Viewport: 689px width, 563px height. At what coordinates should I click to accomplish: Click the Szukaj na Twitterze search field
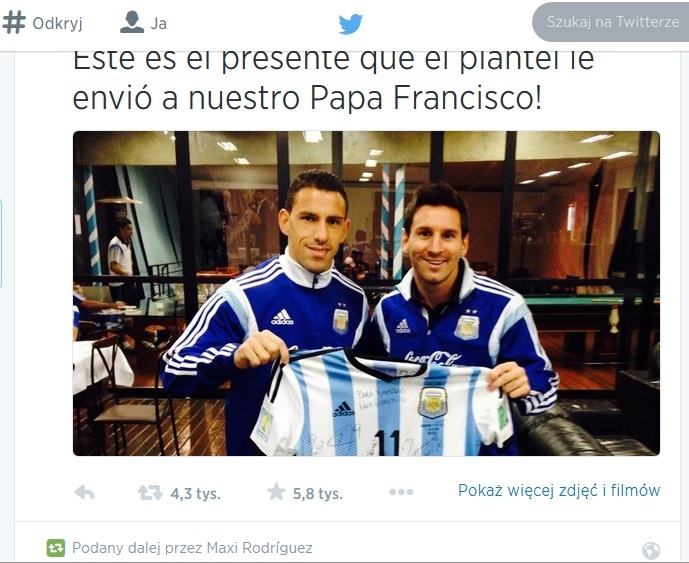(611, 22)
